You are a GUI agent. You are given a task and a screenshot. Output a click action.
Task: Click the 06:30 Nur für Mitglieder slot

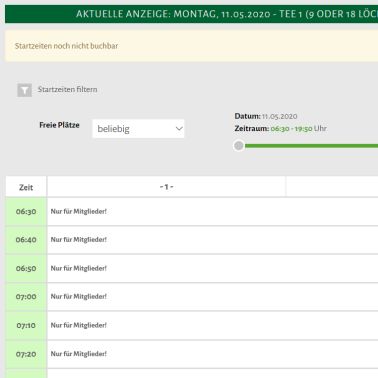coord(213,212)
